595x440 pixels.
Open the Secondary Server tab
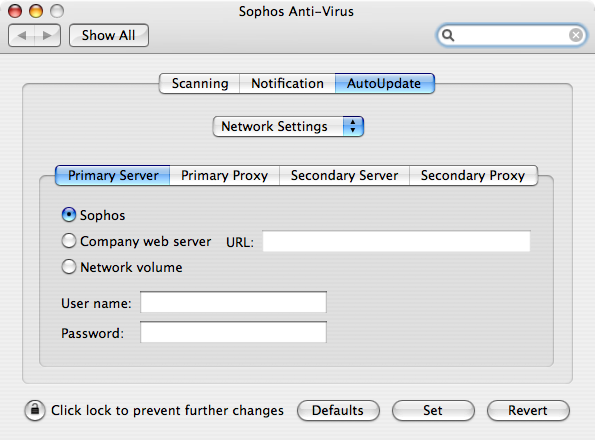tap(344, 175)
